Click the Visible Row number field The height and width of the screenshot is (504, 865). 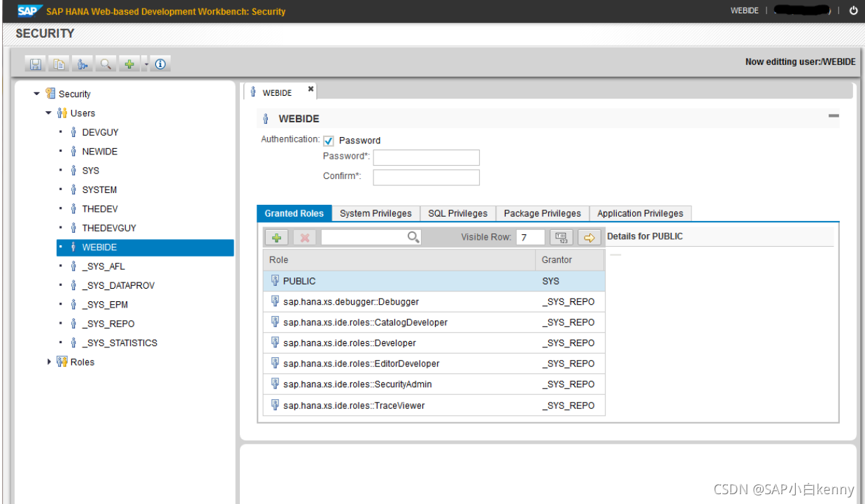(x=531, y=238)
